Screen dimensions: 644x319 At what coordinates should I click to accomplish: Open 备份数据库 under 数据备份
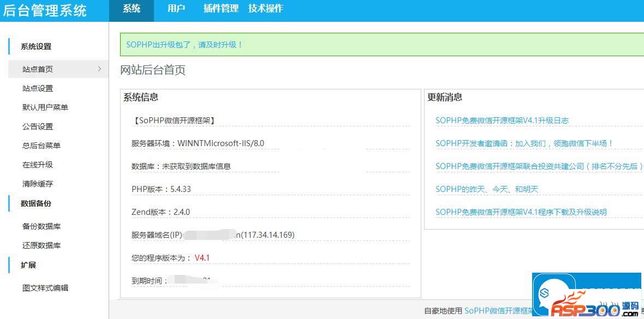[x=41, y=226]
